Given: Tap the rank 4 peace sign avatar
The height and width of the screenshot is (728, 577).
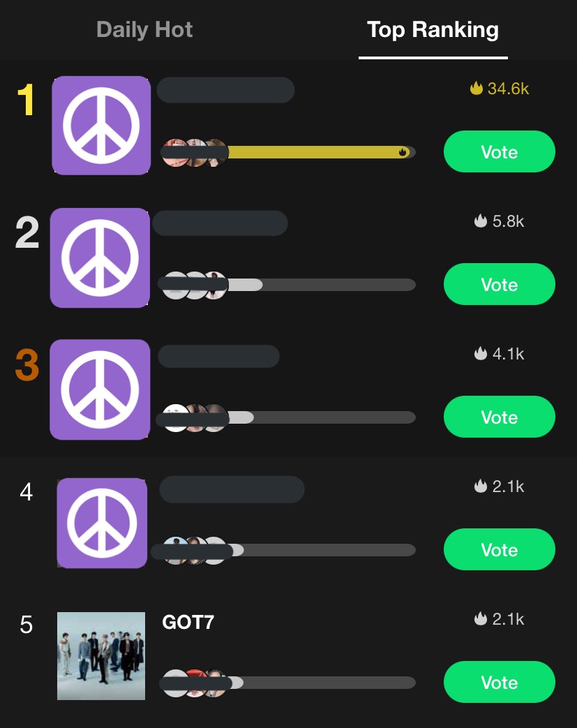Looking at the screenshot, I should pyautogui.click(x=102, y=523).
